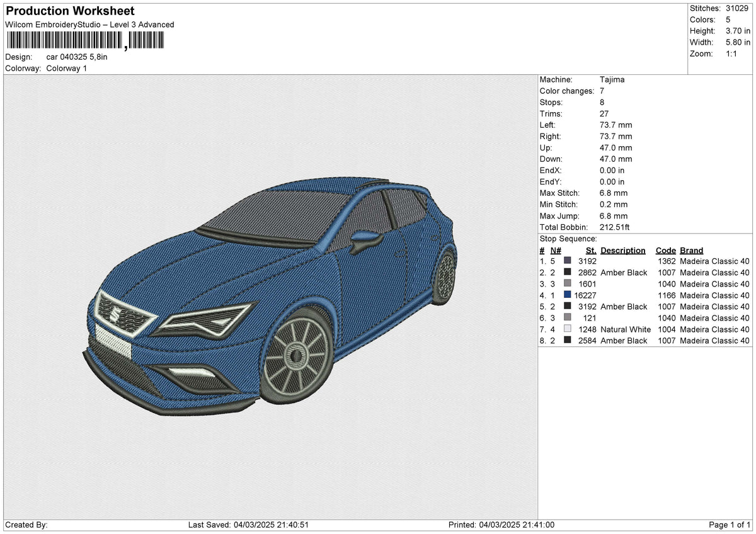Click the barcode under the worksheet title

click(x=85, y=42)
